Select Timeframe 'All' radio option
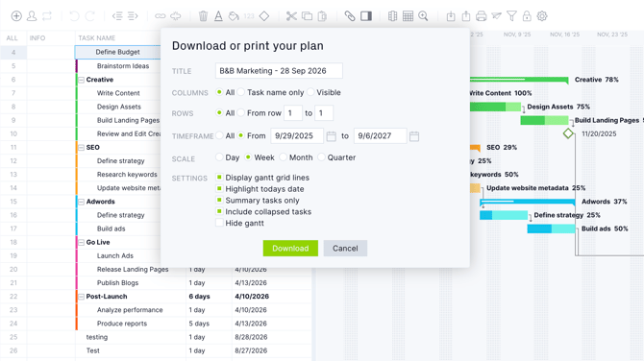The height and width of the screenshot is (361, 644). tap(219, 135)
